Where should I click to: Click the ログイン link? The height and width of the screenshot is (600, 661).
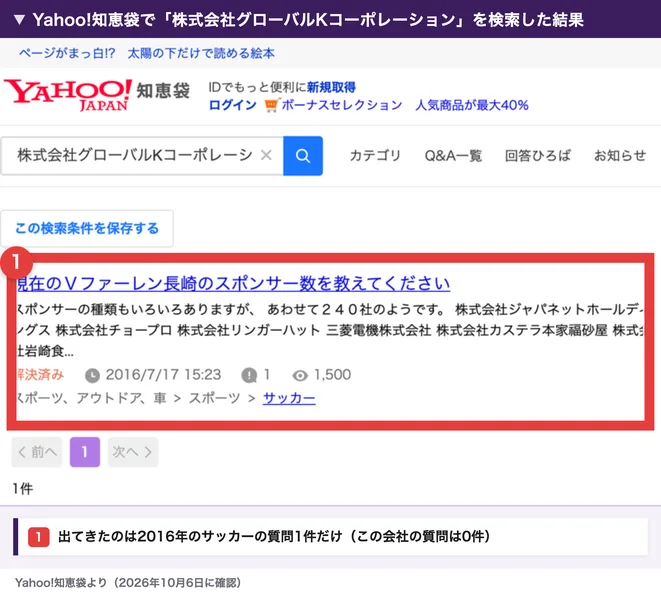[x=233, y=105]
